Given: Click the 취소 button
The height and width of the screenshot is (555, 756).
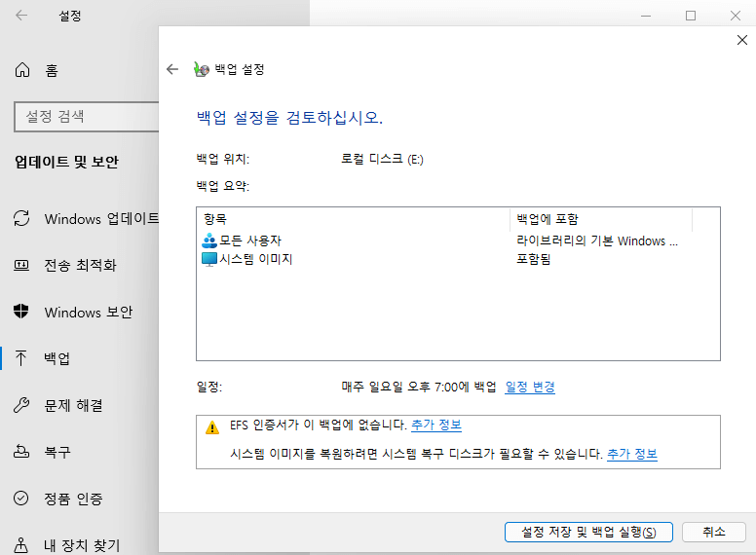Looking at the screenshot, I should tap(713, 532).
